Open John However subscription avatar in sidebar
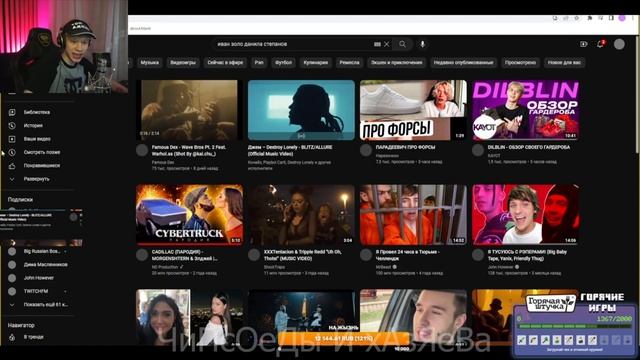 coord(12,278)
